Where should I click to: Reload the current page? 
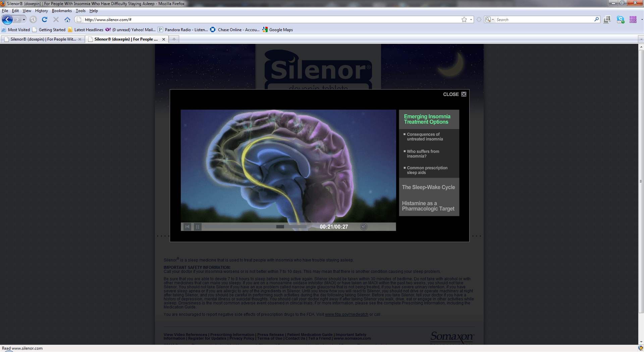(x=45, y=20)
